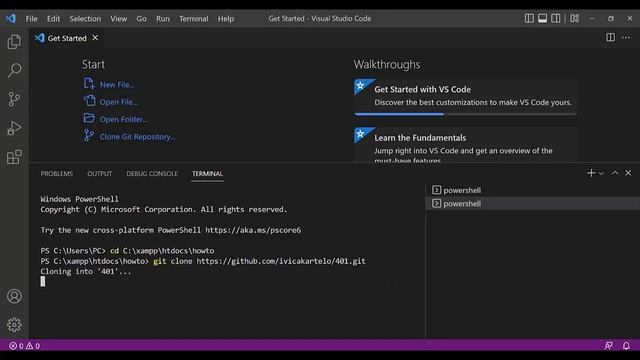640x360 pixels.
Task: Maximize the panel with up chevron
Action: [x=615, y=173]
